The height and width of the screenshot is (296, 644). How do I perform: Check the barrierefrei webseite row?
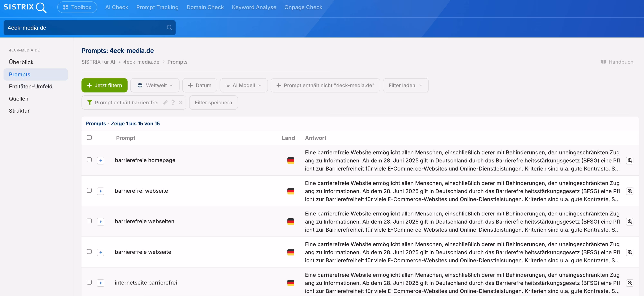(89, 191)
